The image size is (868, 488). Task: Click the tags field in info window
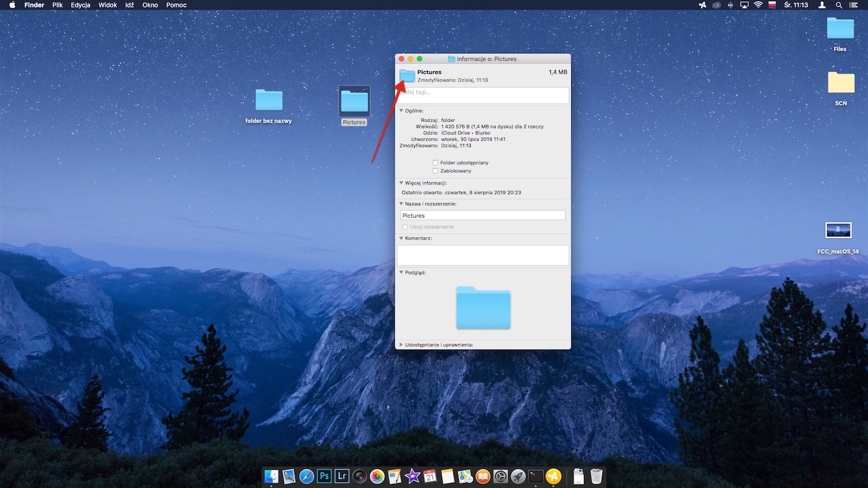click(483, 95)
